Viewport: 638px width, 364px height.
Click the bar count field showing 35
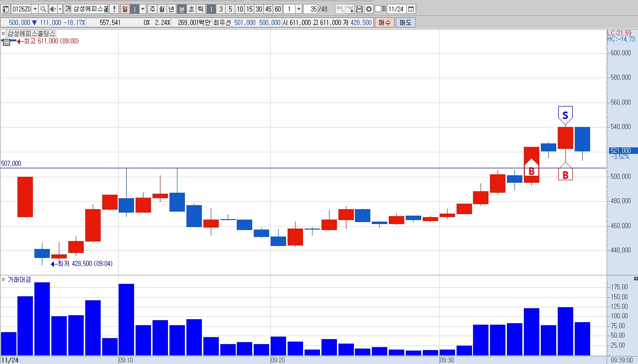pos(312,9)
